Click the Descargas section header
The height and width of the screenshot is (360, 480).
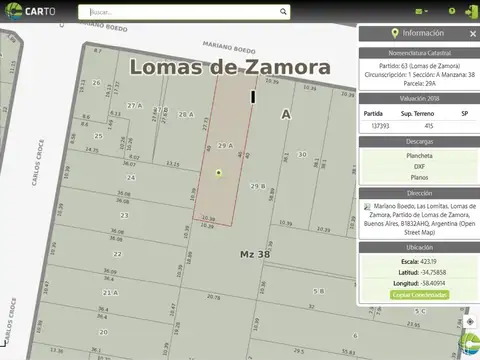point(420,141)
